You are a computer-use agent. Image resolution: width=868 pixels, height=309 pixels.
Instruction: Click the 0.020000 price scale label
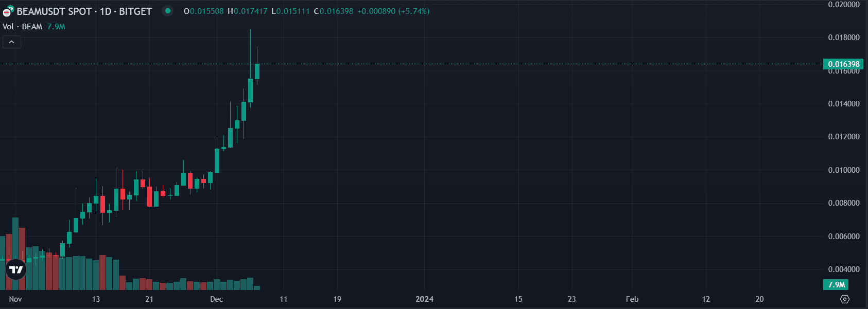coord(843,5)
